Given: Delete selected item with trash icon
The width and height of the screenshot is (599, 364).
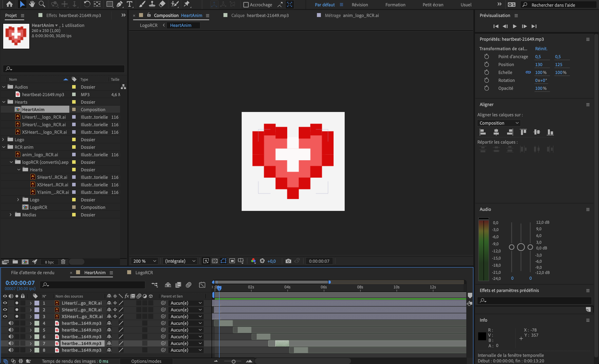Looking at the screenshot, I should coord(63,262).
